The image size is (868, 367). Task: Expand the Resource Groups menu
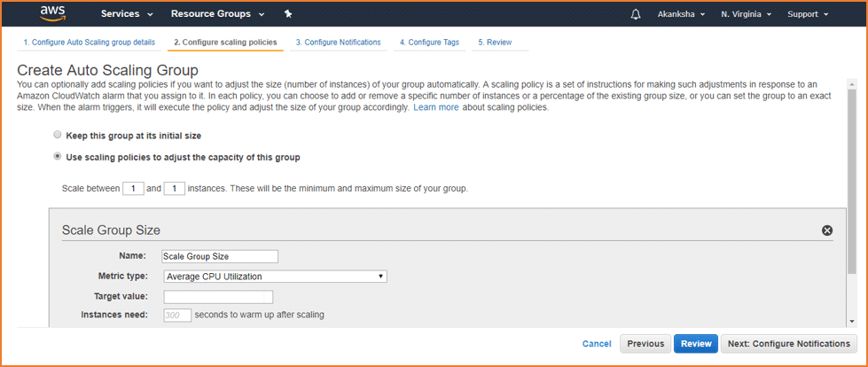(x=217, y=14)
